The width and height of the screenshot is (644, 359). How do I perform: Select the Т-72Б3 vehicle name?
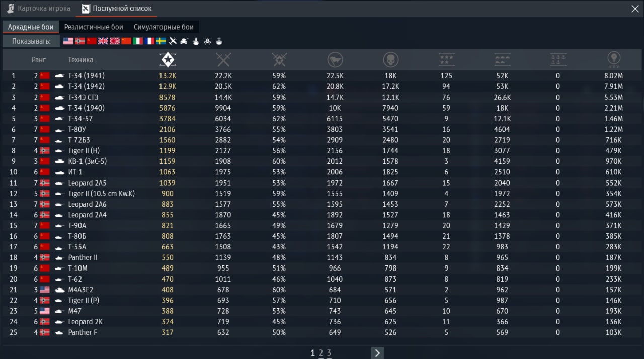(79, 140)
